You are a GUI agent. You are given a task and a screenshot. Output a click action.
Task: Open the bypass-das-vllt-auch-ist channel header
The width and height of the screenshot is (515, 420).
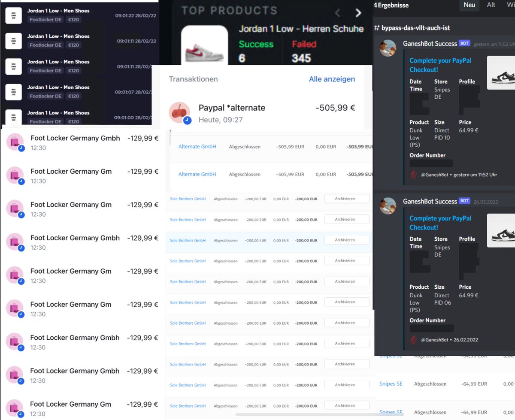click(x=412, y=27)
